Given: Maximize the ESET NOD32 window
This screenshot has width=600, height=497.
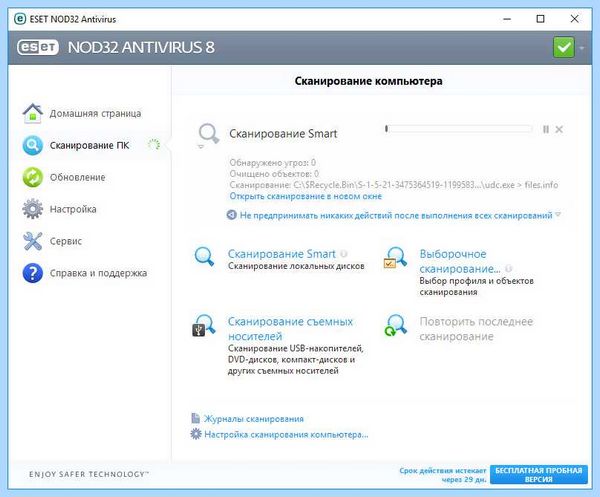Looking at the screenshot, I should [540, 19].
